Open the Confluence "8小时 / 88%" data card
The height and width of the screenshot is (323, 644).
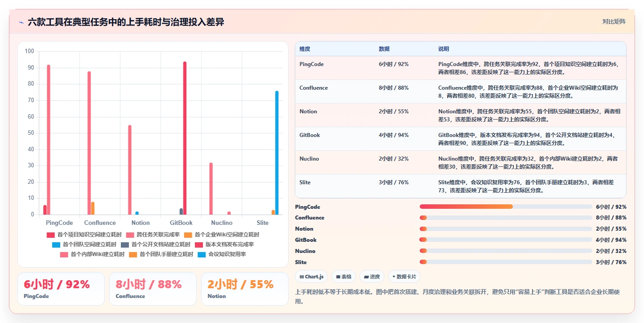tap(153, 289)
